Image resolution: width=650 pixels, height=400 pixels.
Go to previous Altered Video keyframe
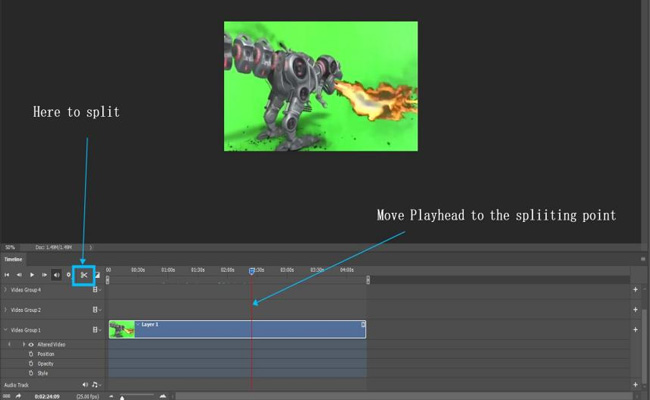[10, 344]
